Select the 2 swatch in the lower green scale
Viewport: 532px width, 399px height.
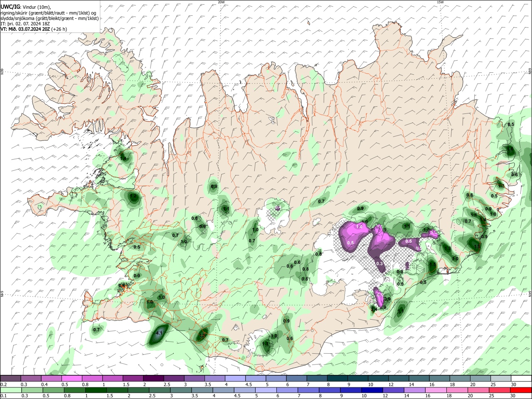point(138,390)
